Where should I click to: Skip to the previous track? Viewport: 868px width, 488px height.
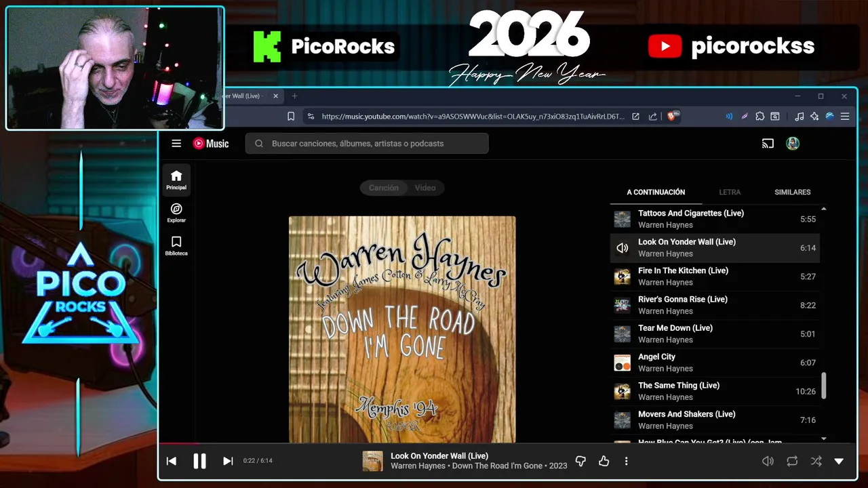pyautogui.click(x=172, y=461)
